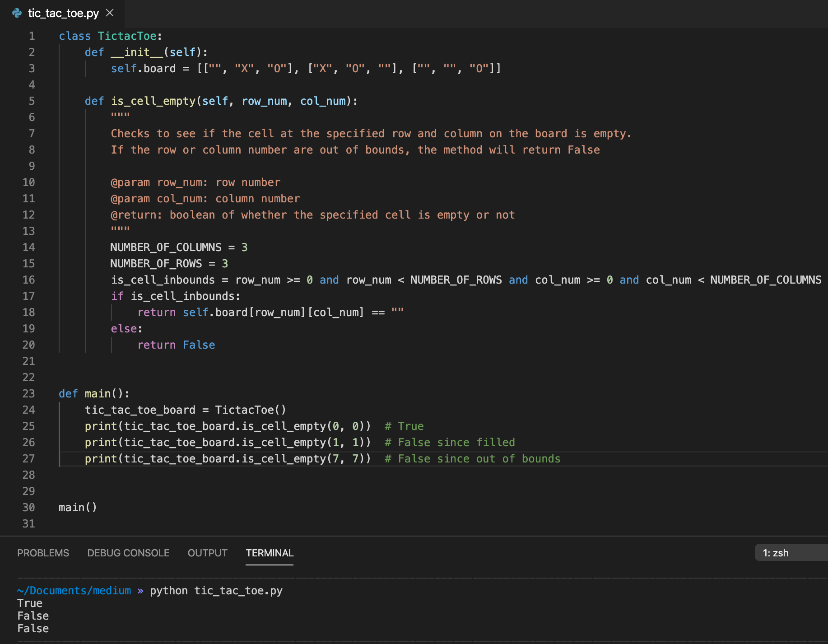Screen dimensions: 828x644
Task: Click the '# False since out of bounds' comment
Action: (472, 458)
